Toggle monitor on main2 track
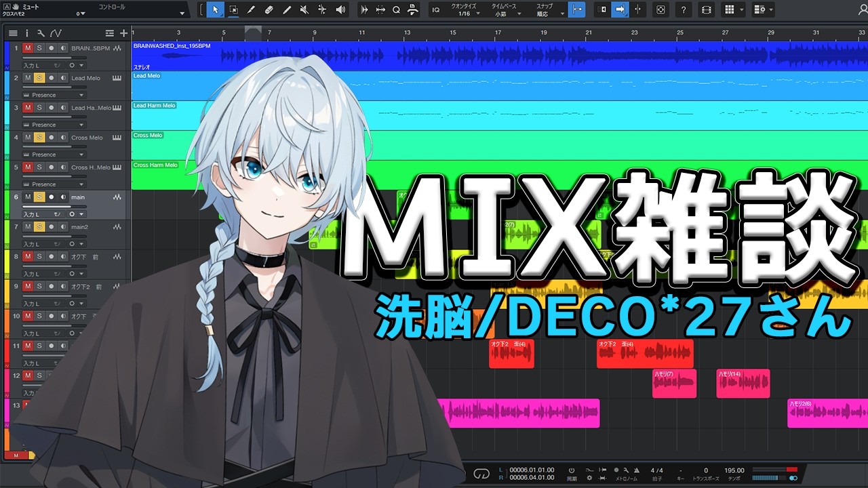This screenshot has width=868, height=488. pyautogui.click(x=62, y=227)
